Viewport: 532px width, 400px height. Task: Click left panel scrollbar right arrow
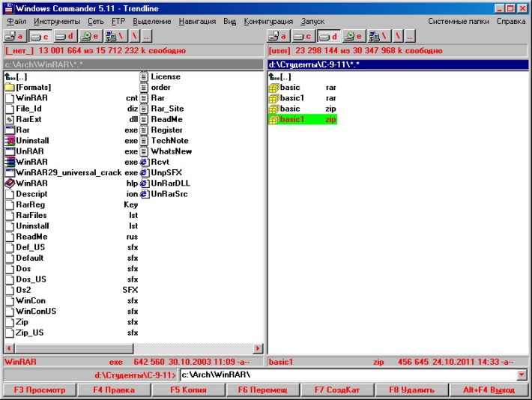click(258, 348)
